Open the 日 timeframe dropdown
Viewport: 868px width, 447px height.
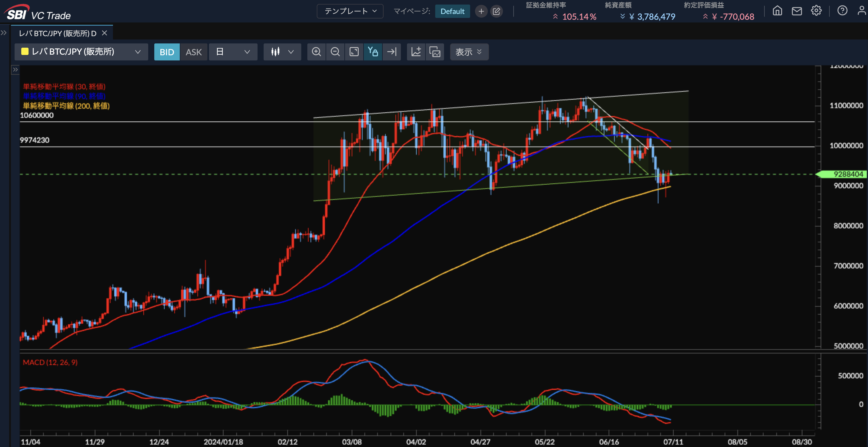click(233, 52)
